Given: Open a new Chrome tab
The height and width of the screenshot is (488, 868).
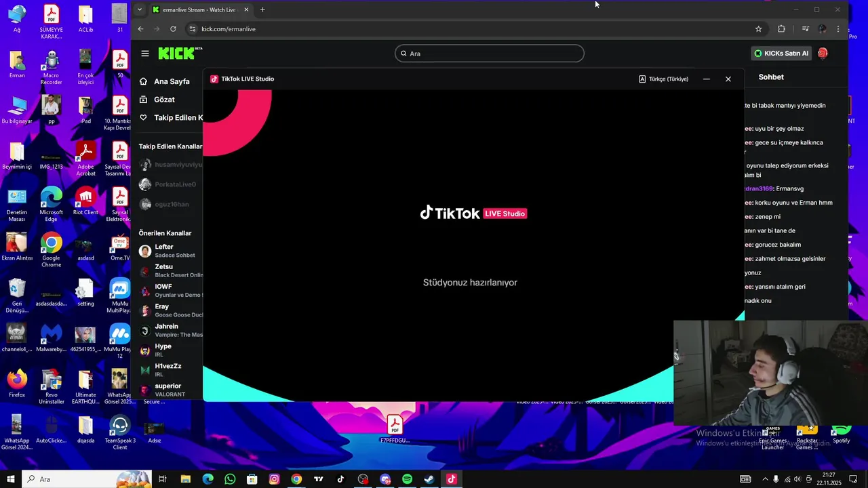Looking at the screenshot, I should point(262,9).
